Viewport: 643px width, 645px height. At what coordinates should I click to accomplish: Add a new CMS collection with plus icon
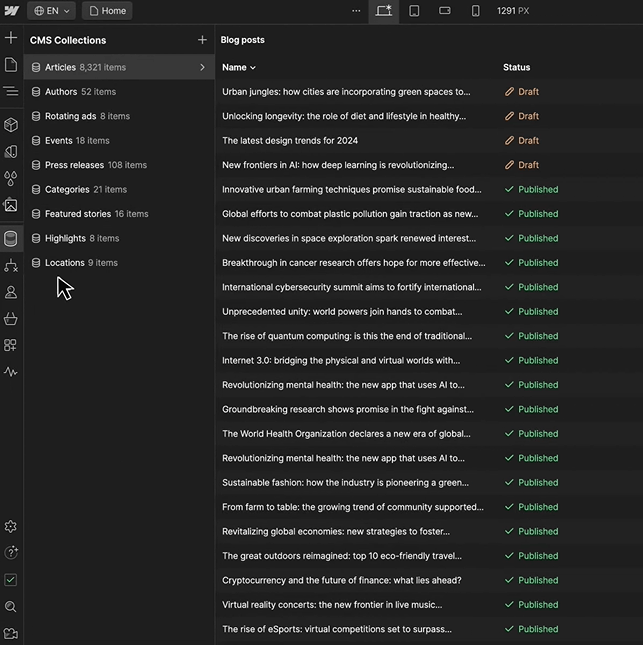(x=202, y=40)
